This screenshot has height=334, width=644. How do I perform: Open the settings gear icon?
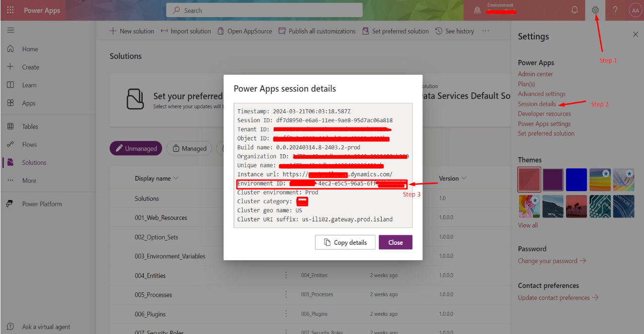pos(595,10)
